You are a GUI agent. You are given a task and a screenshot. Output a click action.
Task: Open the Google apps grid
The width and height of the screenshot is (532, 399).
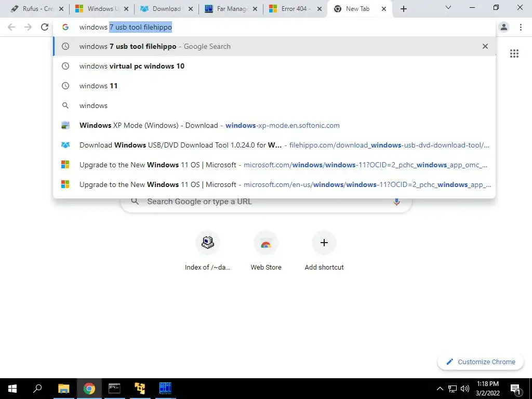click(514, 54)
